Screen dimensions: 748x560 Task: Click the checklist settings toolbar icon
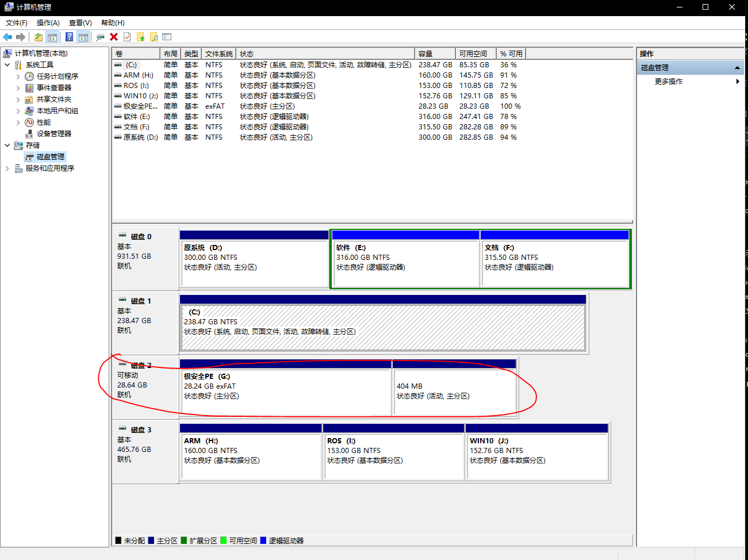pyautogui.click(x=167, y=37)
